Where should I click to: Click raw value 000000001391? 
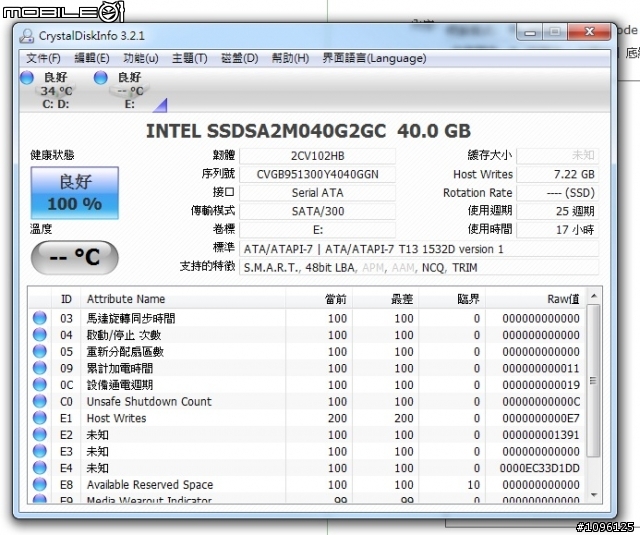[x=541, y=435]
